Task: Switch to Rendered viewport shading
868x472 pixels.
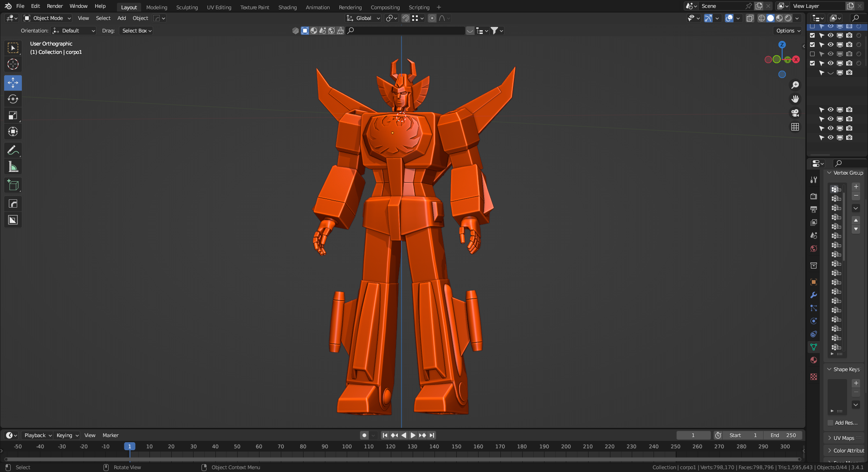Action: coord(788,18)
